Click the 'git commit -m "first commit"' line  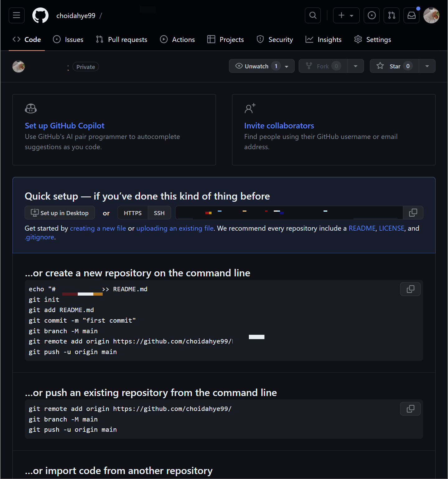82,320
